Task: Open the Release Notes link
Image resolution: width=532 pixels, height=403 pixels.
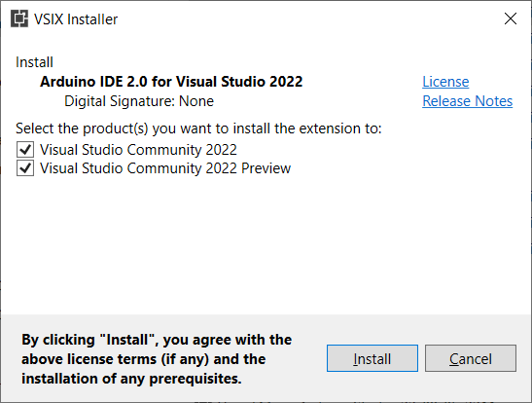Action: tap(467, 101)
